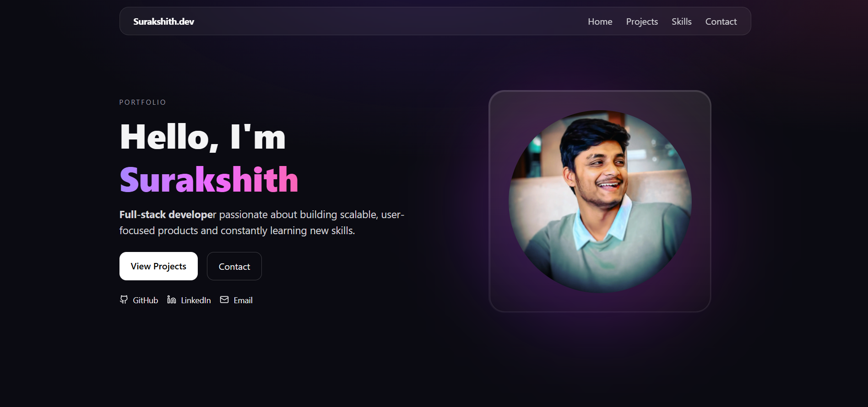Select Contact in the top navigation

721,21
